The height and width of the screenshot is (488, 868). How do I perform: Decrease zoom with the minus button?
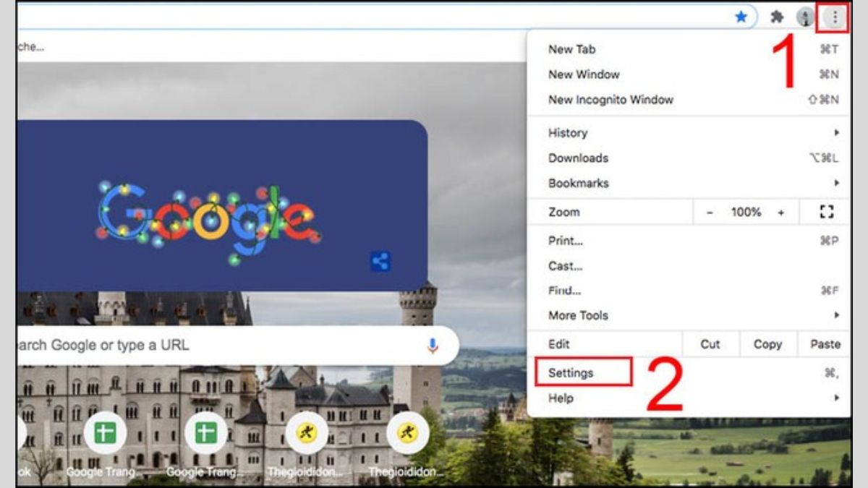click(x=710, y=213)
